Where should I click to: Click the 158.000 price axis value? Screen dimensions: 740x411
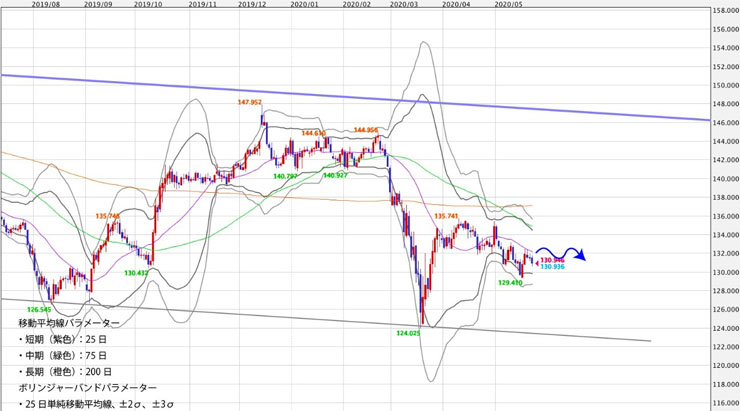[726, 10]
